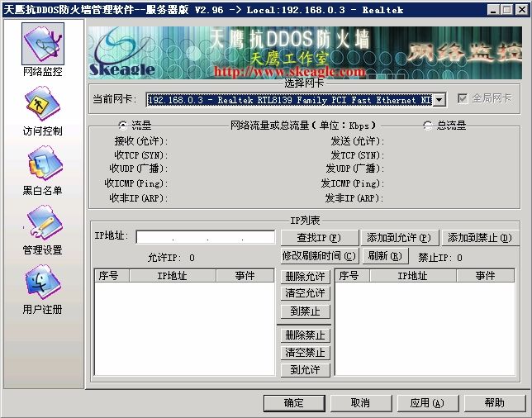The width and height of the screenshot is (532, 418).
Task: Open the http://www.skeagle.com banner link
Action: (x=290, y=72)
